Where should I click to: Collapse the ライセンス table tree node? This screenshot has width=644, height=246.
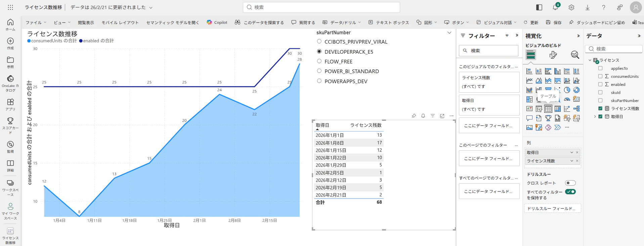[590, 60]
